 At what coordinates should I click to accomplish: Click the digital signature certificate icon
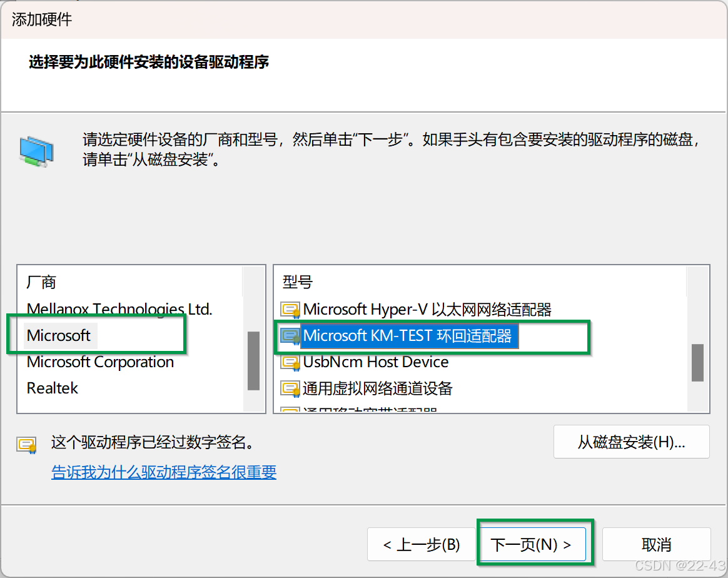pyautogui.click(x=27, y=445)
